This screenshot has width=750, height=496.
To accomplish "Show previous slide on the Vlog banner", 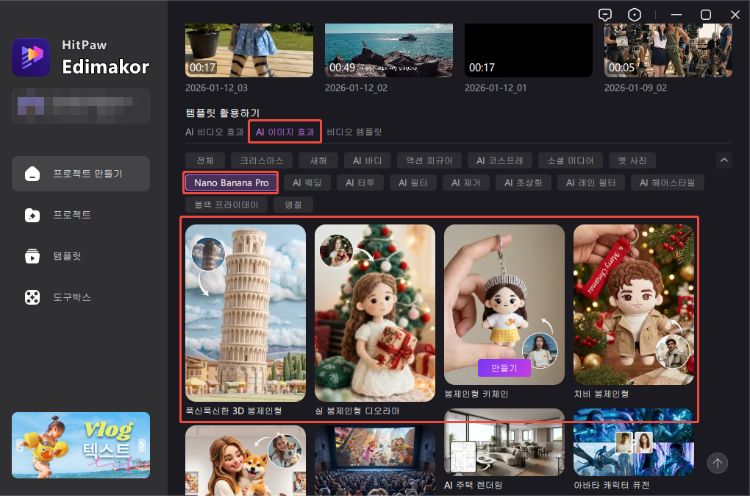I will point(20,445).
